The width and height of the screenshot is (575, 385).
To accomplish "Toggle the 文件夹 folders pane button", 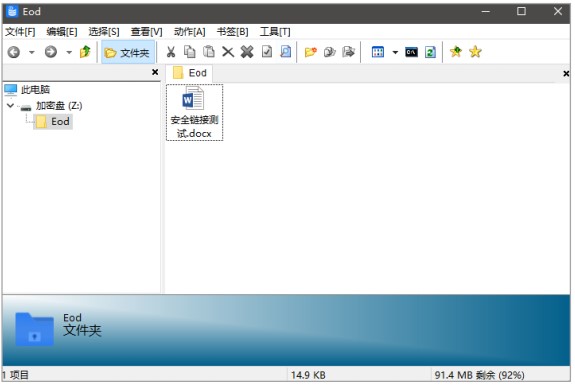I will pos(127,52).
